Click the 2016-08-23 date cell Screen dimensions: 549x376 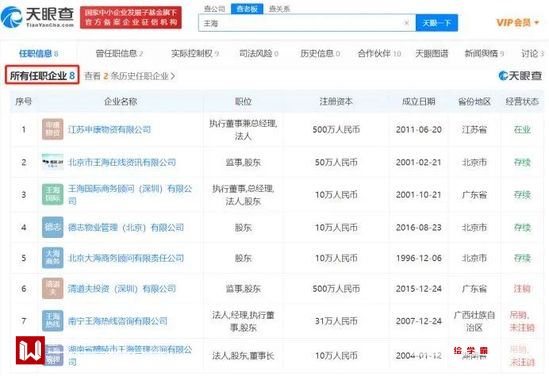coord(418,228)
